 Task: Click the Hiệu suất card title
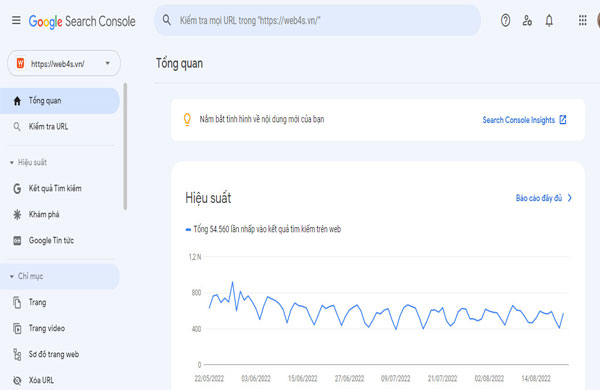coord(208,198)
